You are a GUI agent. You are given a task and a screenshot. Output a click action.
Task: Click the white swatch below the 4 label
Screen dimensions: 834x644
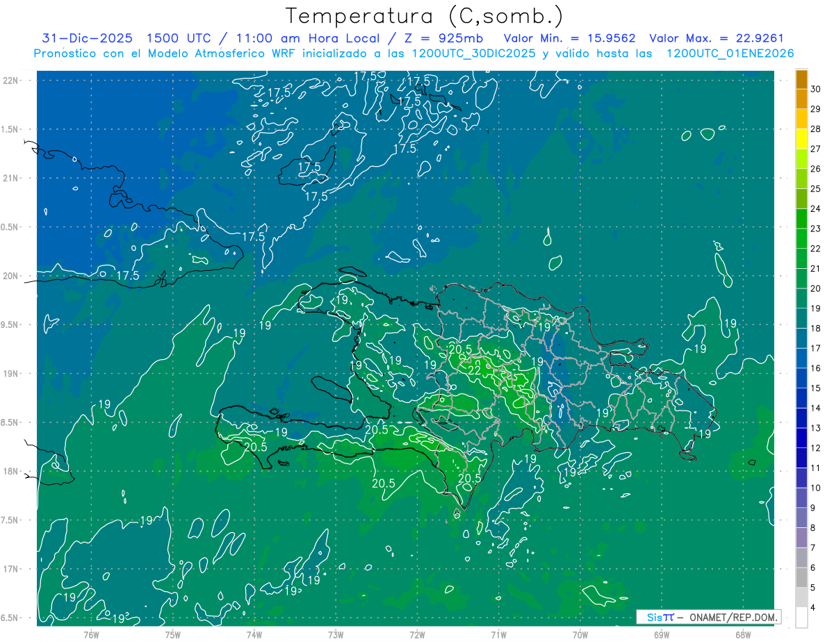pyautogui.click(x=801, y=618)
